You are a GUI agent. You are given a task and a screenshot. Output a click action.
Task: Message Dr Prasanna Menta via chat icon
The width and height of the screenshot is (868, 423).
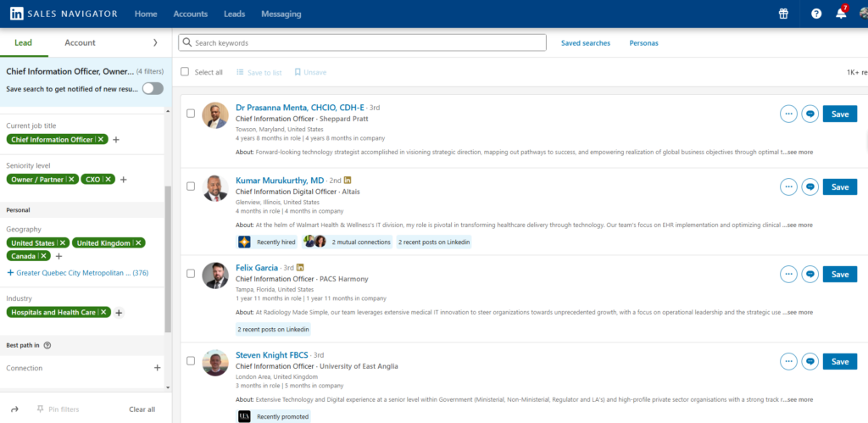coord(810,114)
